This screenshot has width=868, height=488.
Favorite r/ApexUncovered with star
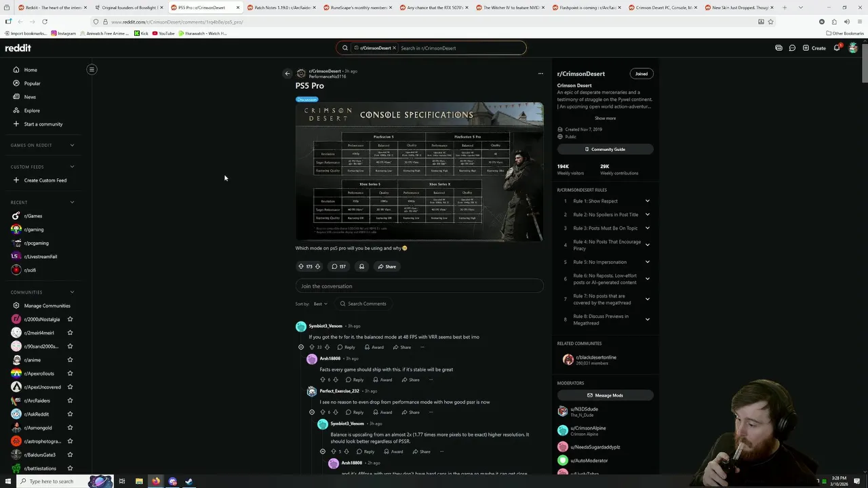[70, 387]
